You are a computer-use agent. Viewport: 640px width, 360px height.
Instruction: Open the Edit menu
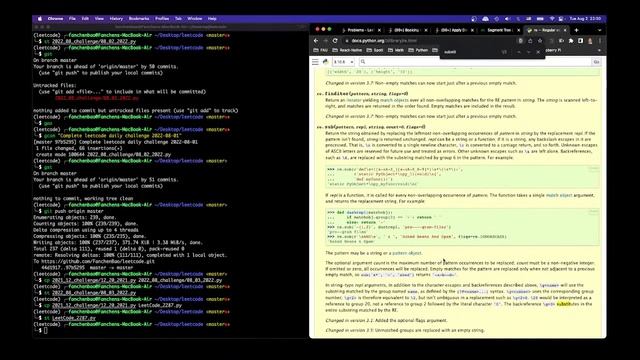pos(85,19)
